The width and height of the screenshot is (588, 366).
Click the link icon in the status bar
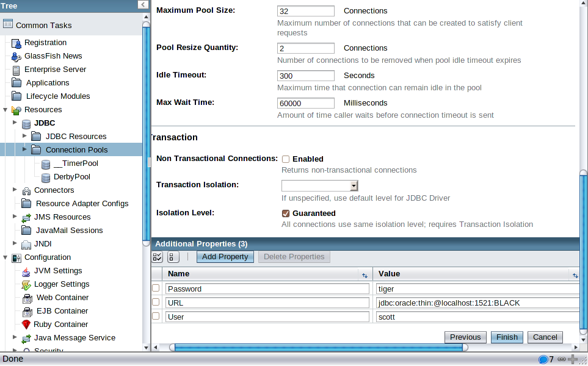pyautogui.click(x=563, y=359)
